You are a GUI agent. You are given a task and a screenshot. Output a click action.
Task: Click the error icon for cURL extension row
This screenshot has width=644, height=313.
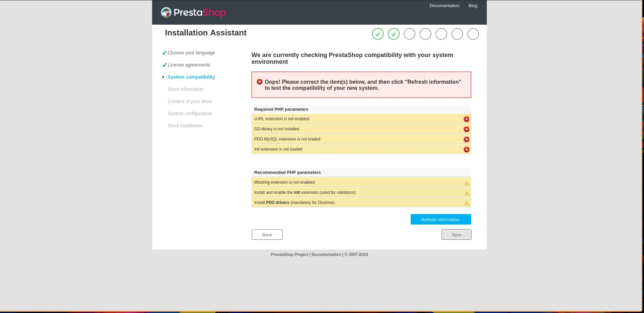[x=467, y=119]
